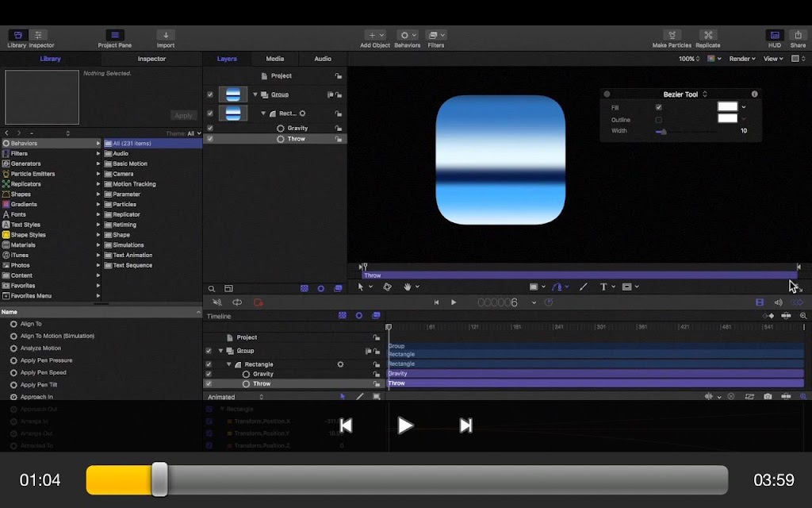Image resolution: width=812 pixels, height=508 pixels.
Task: Collapse the Group disclosure triangle in Layers
Action: 255,94
